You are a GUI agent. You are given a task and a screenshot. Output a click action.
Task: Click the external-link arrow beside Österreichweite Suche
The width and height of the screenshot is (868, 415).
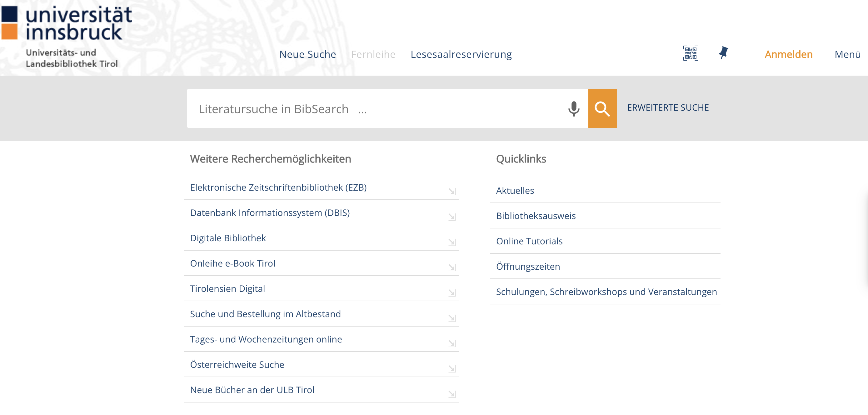tap(452, 368)
